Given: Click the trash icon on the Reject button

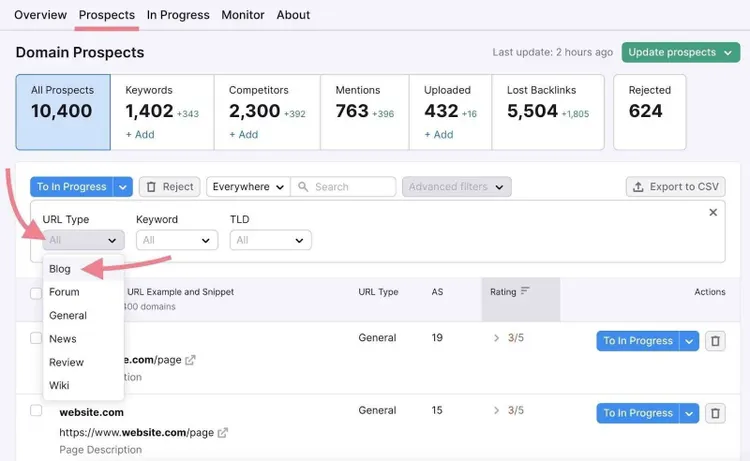Looking at the screenshot, I should click(x=151, y=187).
